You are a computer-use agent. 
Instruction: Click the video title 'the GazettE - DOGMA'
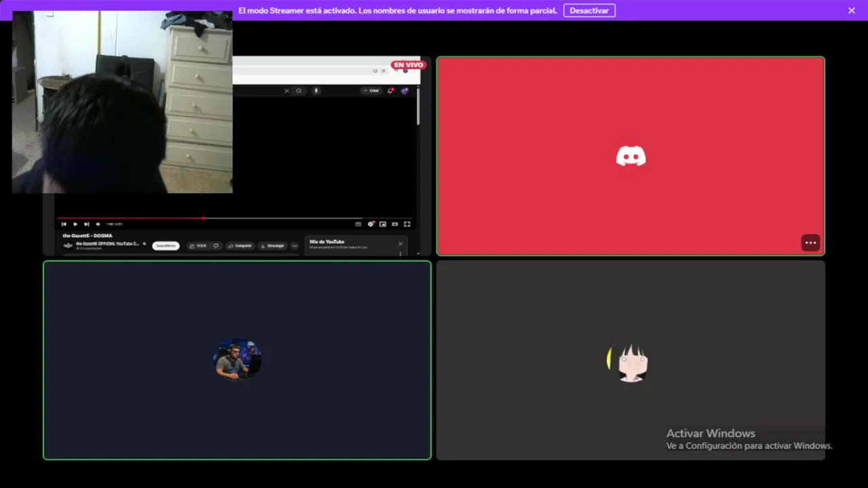tap(87, 236)
